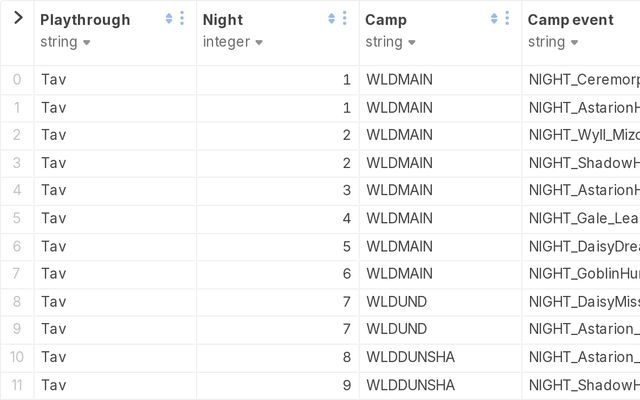Click the WLDUND cell in row 8
This screenshot has width=640, height=400.
pos(397,301)
